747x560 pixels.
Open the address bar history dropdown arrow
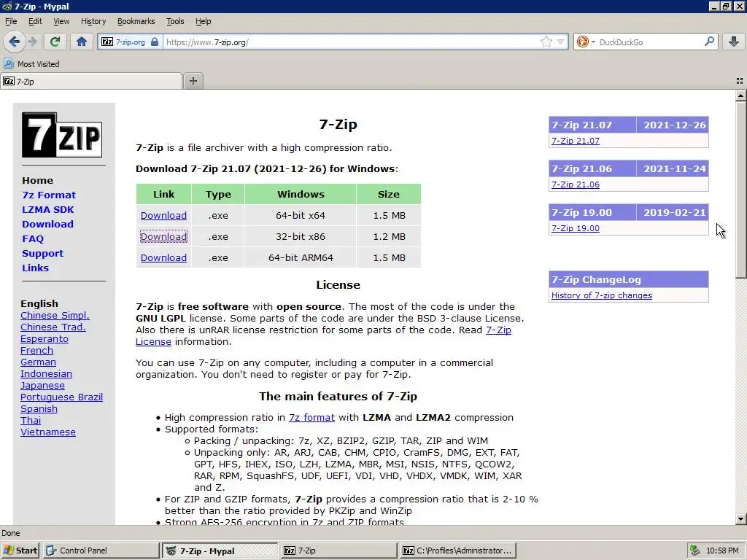[561, 42]
